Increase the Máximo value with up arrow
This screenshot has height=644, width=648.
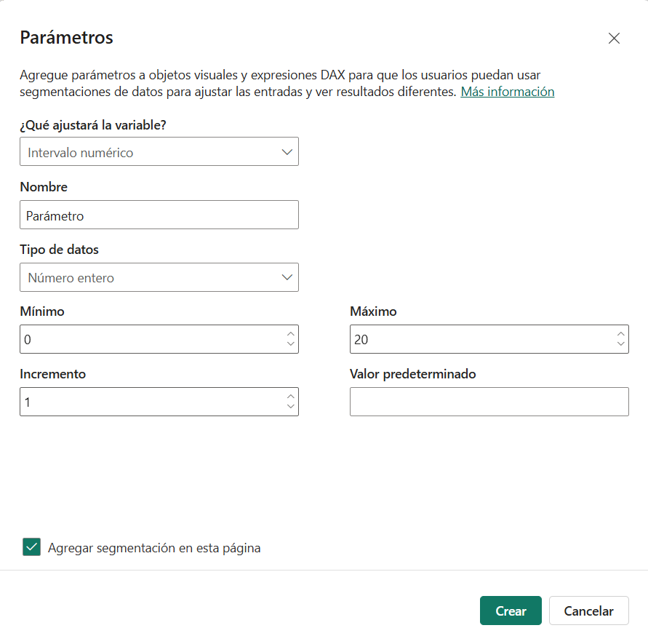pyautogui.click(x=620, y=334)
